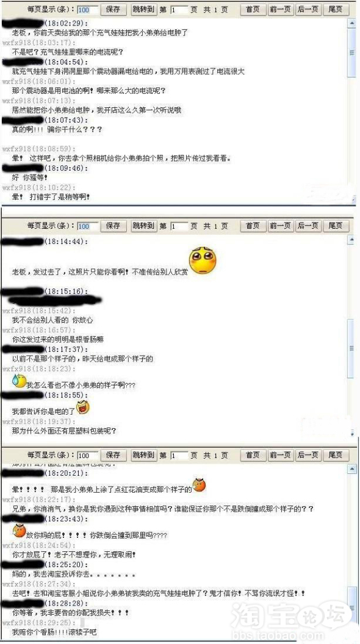Jump to 尾页 in top panel

tap(336, 9)
